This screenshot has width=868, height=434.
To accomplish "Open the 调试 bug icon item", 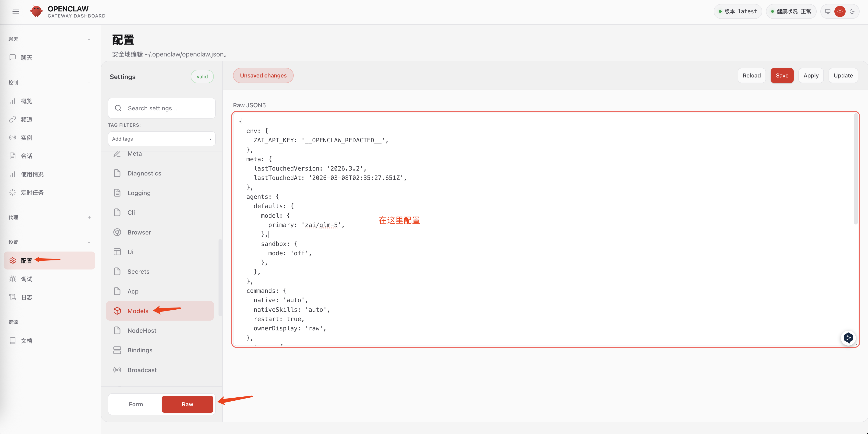I will [x=13, y=279].
